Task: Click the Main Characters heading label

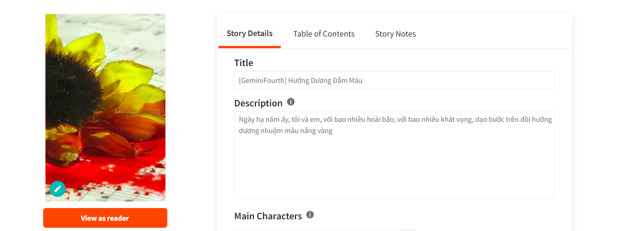Action: 268,216
